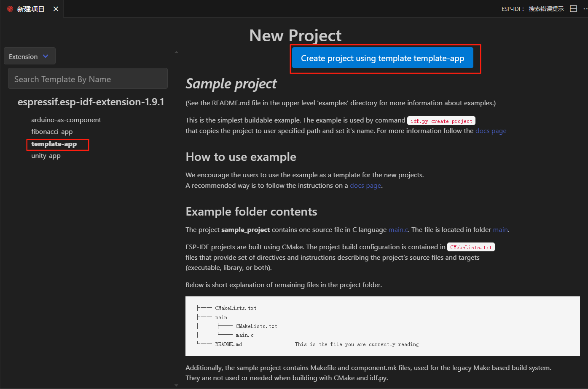
Task: Select the fibonacci-app template
Action: click(52, 132)
